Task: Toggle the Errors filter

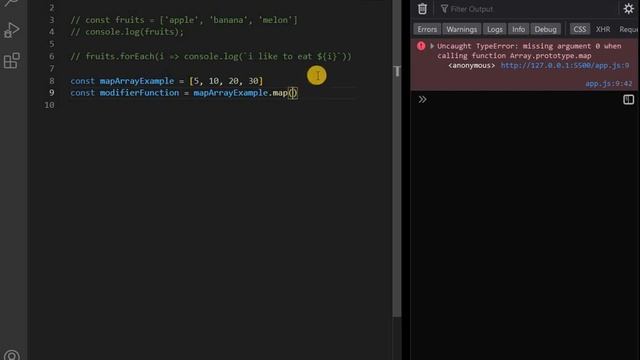Action: pyautogui.click(x=427, y=29)
